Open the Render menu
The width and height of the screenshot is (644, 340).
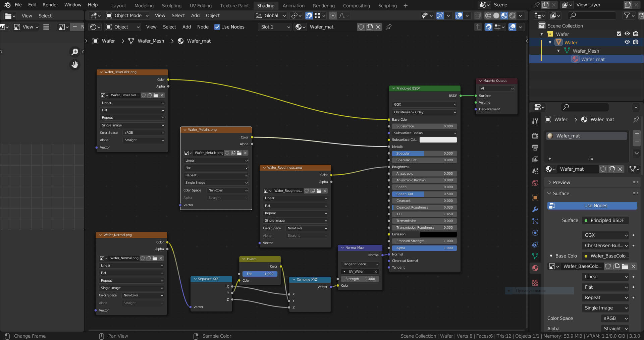(x=50, y=5)
